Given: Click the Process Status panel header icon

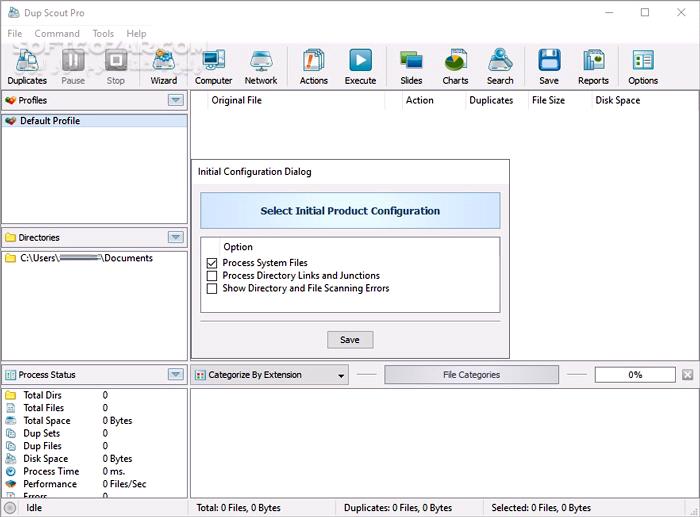Looking at the screenshot, I should tap(10, 375).
